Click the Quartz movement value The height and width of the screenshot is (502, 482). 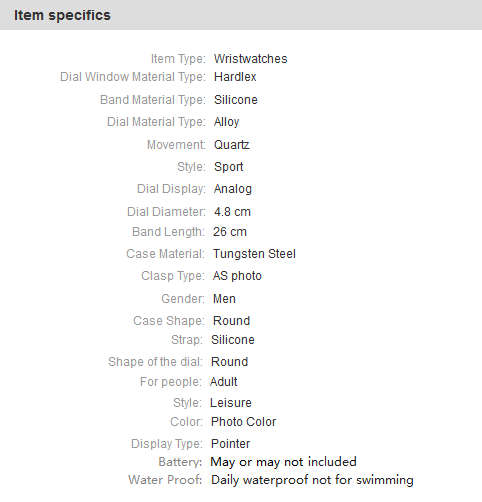pos(231,145)
